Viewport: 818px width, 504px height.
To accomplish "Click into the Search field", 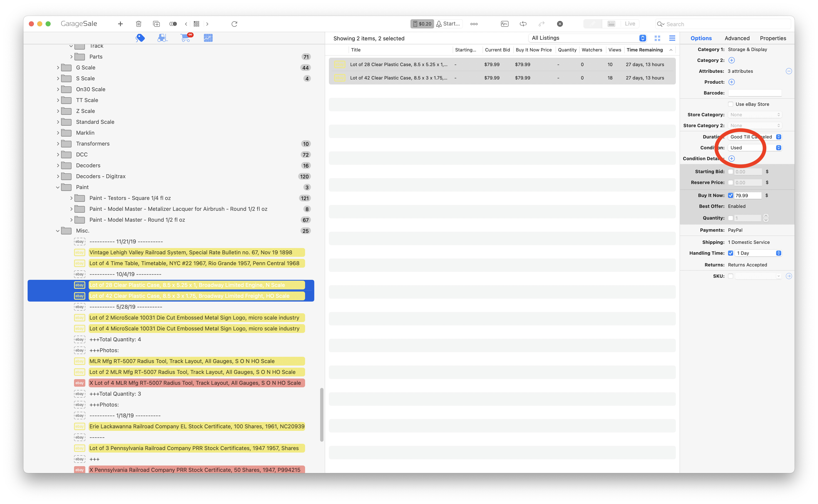I will (723, 24).
